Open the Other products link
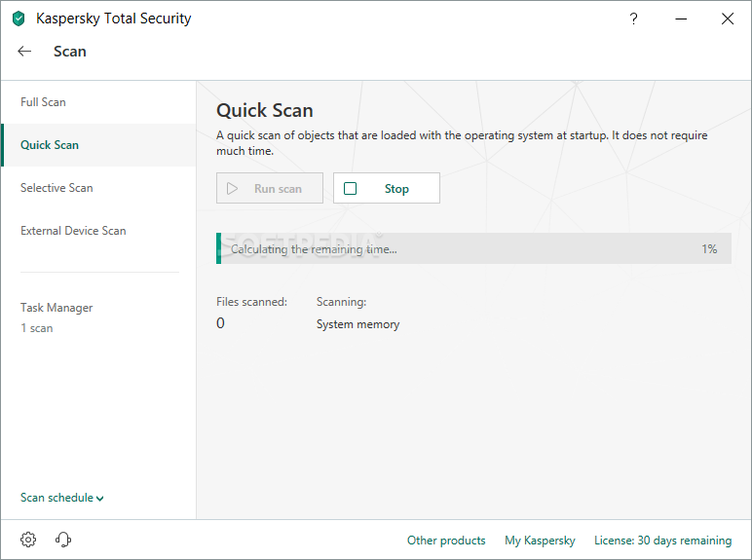752x560 pixels. (x=446, y=541)
